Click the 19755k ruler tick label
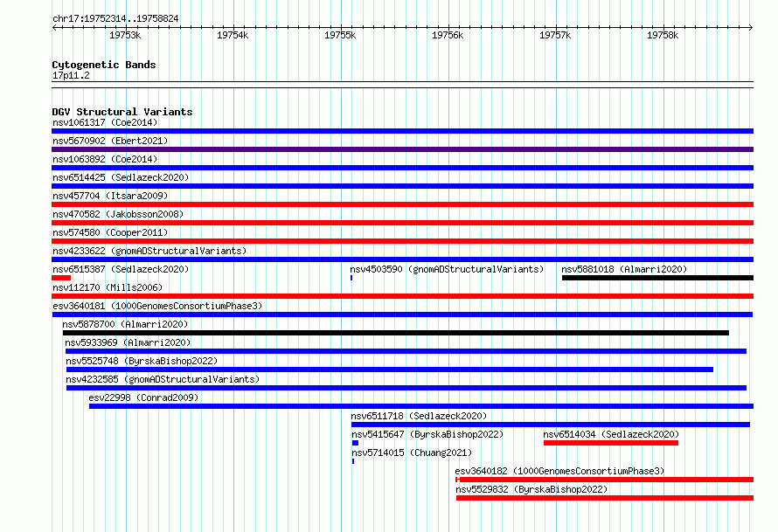Screen dimensions: 778x532 pyautogui.click(x=340, y=35)
